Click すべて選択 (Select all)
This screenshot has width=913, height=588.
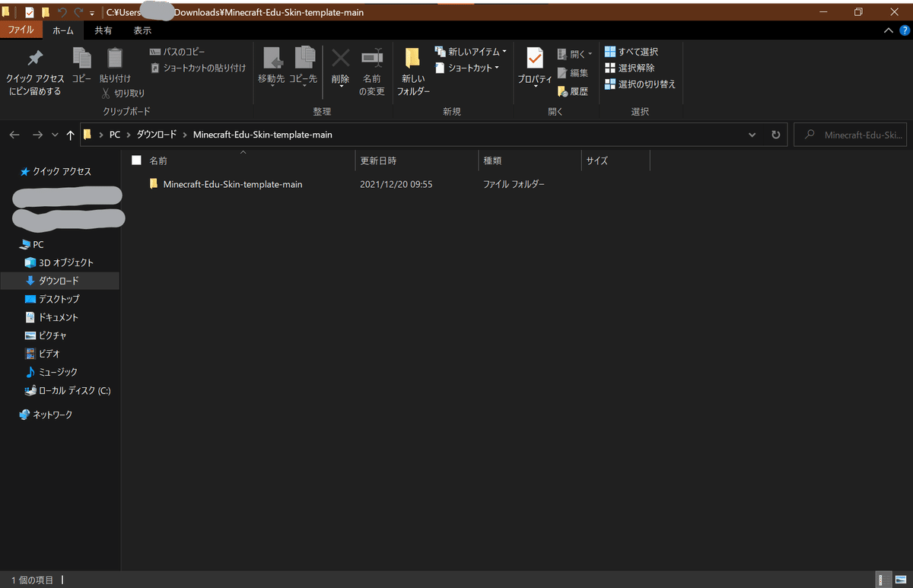pyautogui.click(x=631, y=52)
